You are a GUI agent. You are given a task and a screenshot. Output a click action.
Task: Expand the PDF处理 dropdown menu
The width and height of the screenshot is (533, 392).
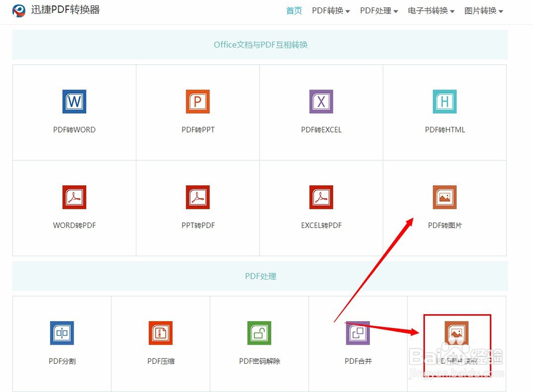click(378, 11)
